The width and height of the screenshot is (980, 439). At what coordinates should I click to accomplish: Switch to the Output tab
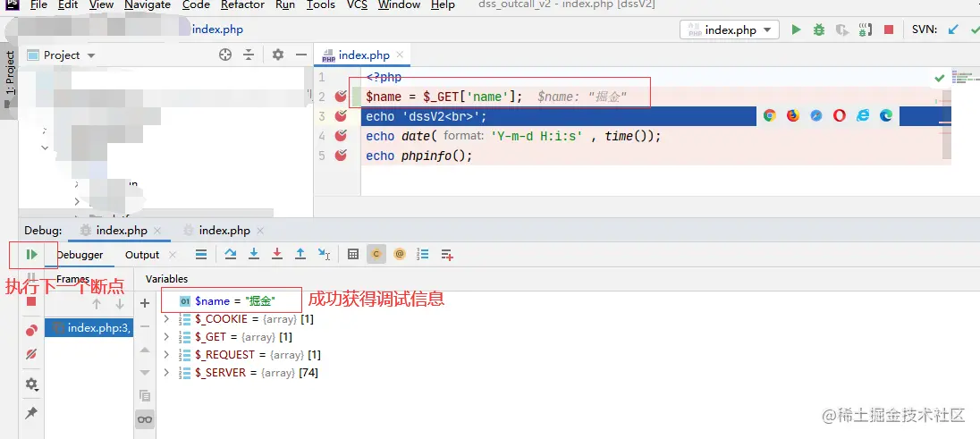(142, 255)
